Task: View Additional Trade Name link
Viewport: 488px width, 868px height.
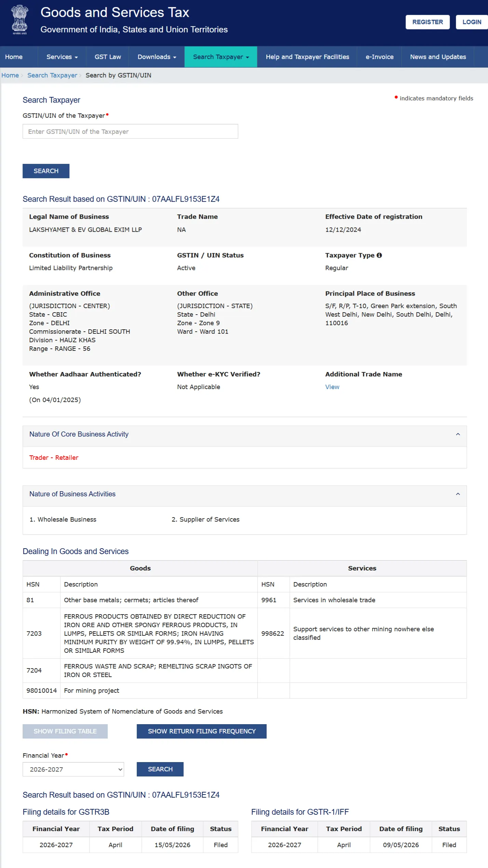Action: click(x=332, y=387)
